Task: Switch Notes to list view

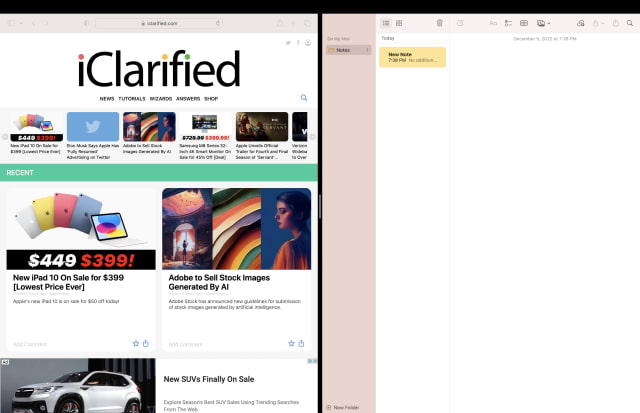Action: pyautogui.click(x=386, y=23)
